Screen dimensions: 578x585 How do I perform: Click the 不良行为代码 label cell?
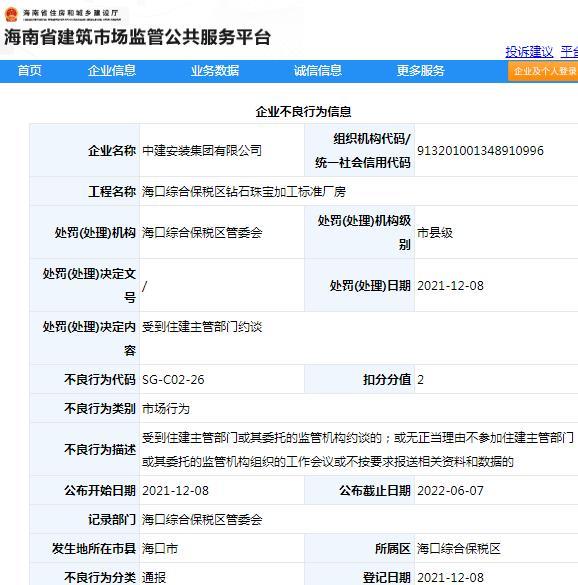(85, 379)
